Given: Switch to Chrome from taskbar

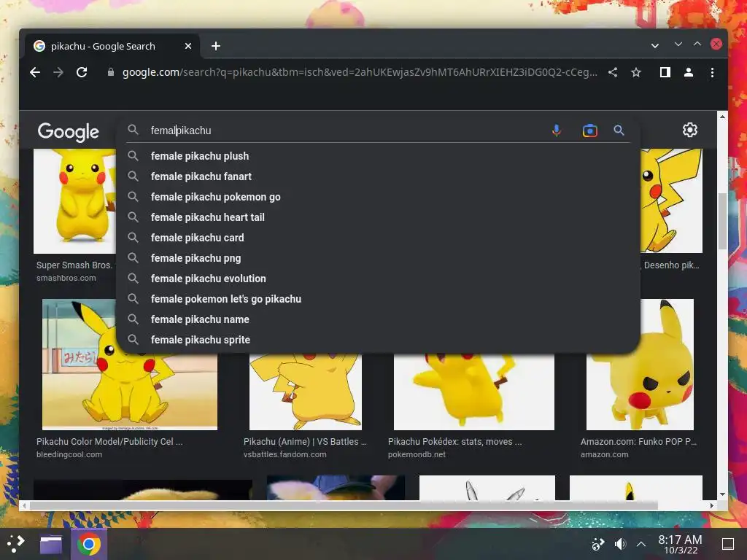Looking at the screenshot, I should point(88,544).
